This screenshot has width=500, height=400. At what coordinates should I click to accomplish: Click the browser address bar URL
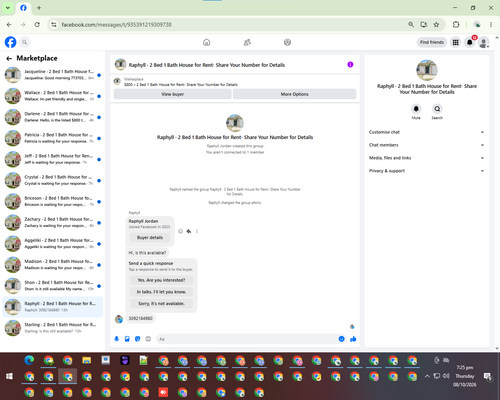pyautogui.click(x=116, y=25)
